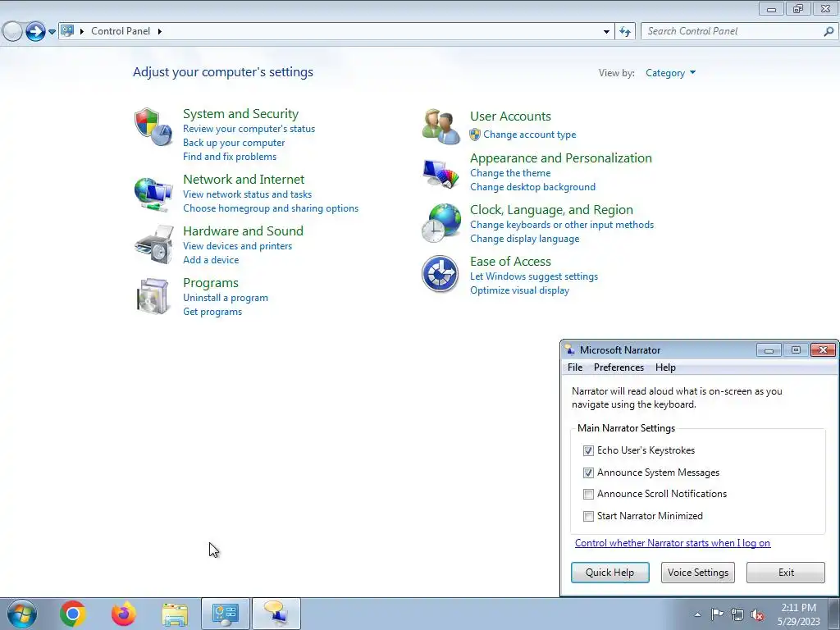Open Control whether Narrator starts link
The image size is (840, 630).
(x=673, y=543)
